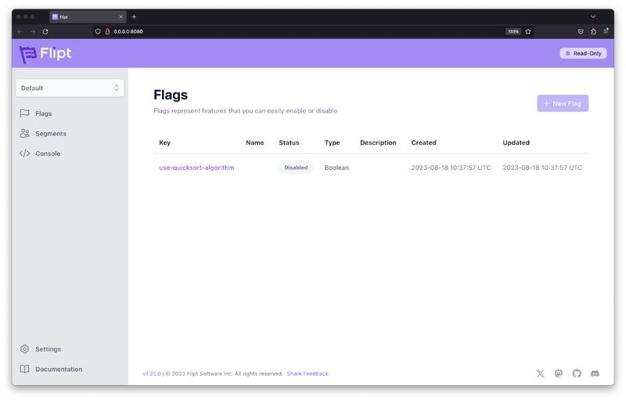Click the Read-Only badge
626x400 pixels.
pos(583,53)
